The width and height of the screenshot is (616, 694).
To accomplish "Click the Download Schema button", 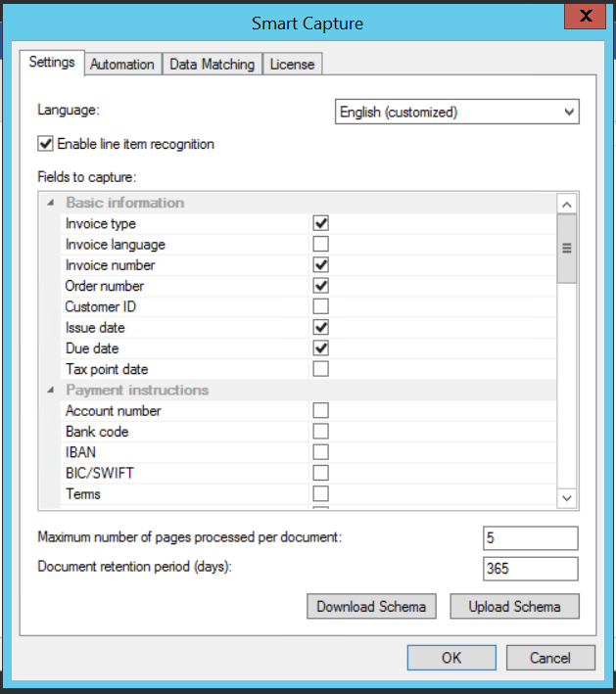I will [x=371, y=606].
